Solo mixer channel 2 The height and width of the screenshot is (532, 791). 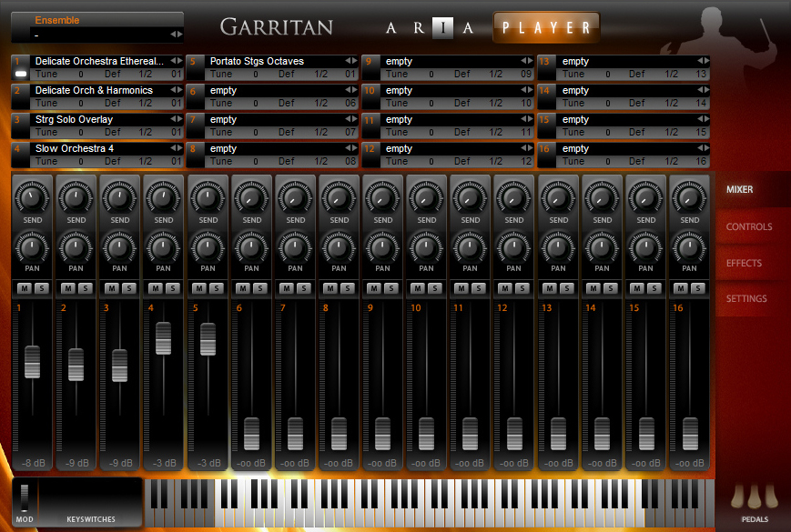coord(86,288)
